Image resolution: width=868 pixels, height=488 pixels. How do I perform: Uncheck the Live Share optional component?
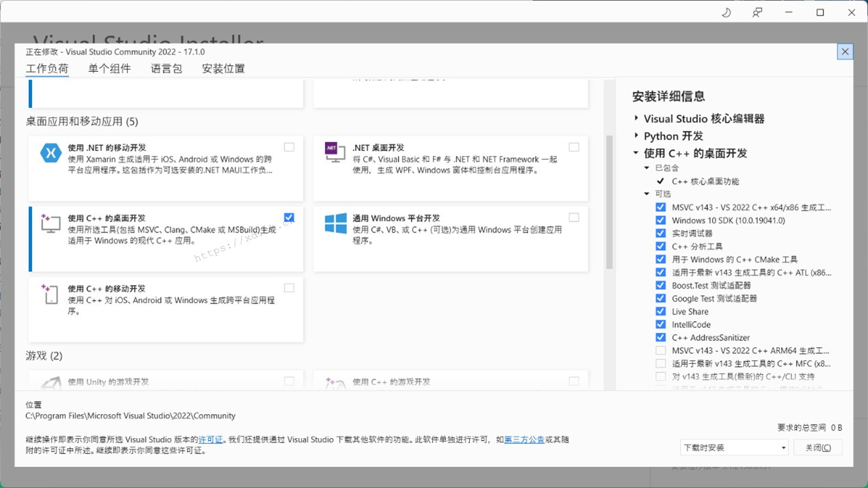coord(660,311)
